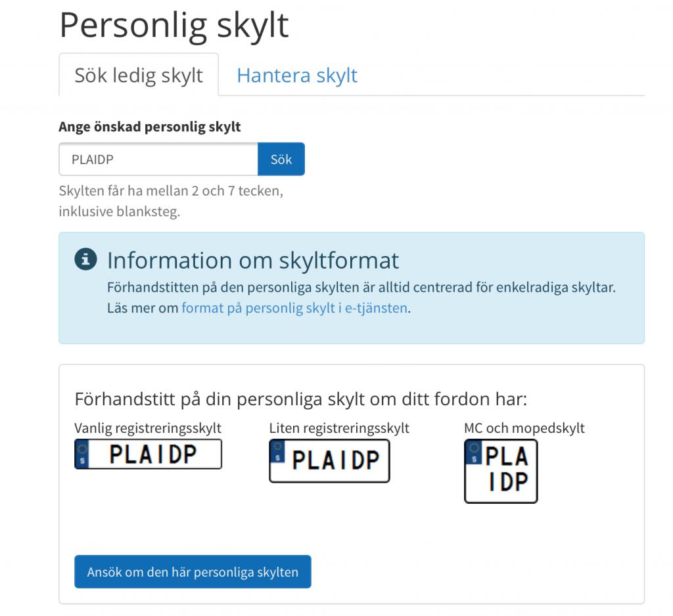
Task: Select the MC och mopedskylt plate preview
Action: 501,471
